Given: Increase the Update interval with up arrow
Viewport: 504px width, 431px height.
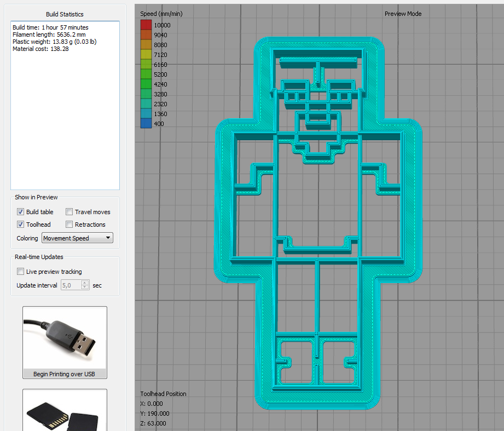Looking at the screenshot, I should coord(85,283).
